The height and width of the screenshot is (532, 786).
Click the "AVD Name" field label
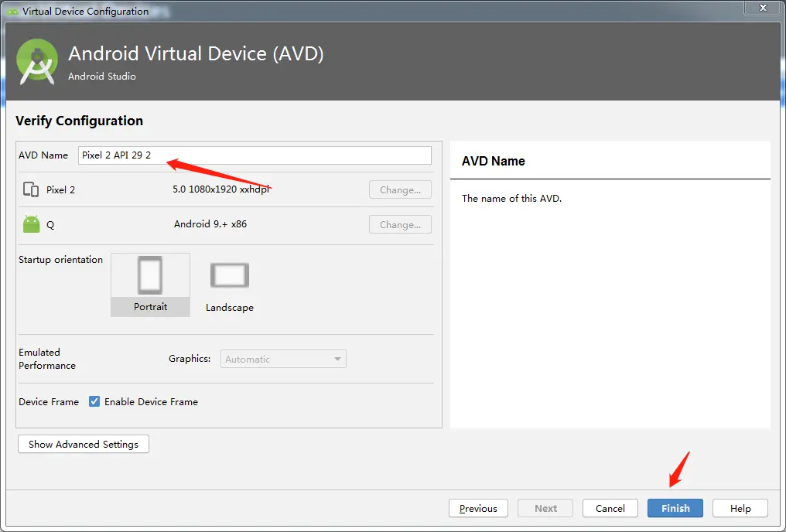click(43, 155)
